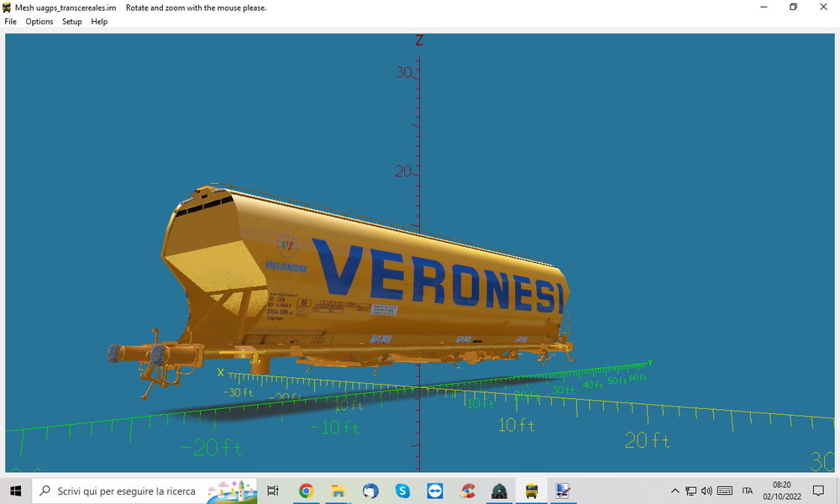This screenshot has width=840, height=504.
Task: Switch the ITA input language indicator
Action: [x=748, y=491]
